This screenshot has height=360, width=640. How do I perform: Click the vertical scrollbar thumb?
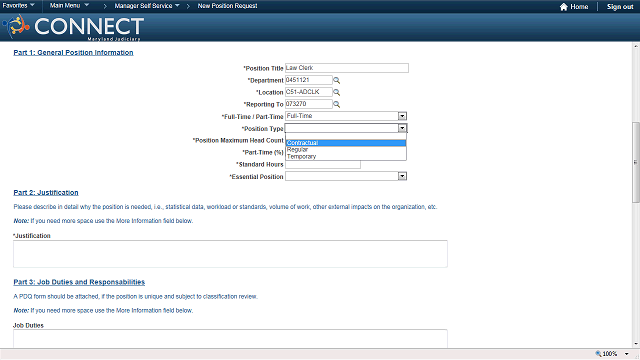pos(636,162)
